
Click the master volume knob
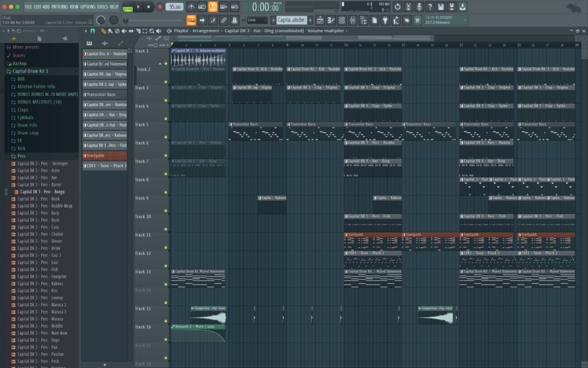tap(101, 20)
